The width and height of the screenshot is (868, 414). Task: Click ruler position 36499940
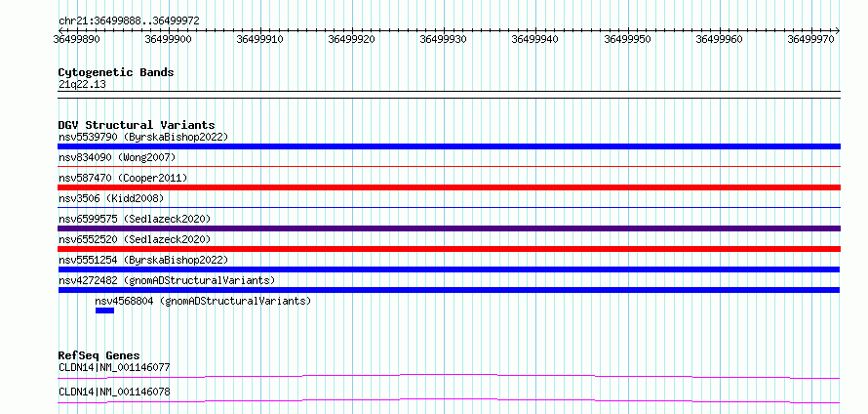click(535, 39)
